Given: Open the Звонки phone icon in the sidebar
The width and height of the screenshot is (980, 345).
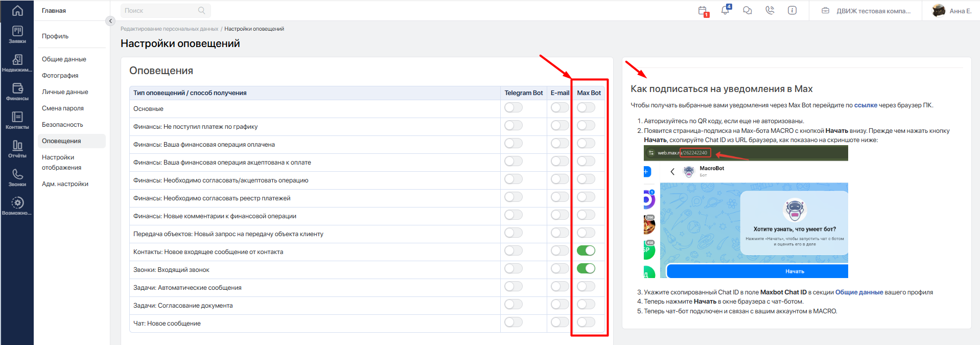Looking at the screenshot, I should [x=17, y=177].
